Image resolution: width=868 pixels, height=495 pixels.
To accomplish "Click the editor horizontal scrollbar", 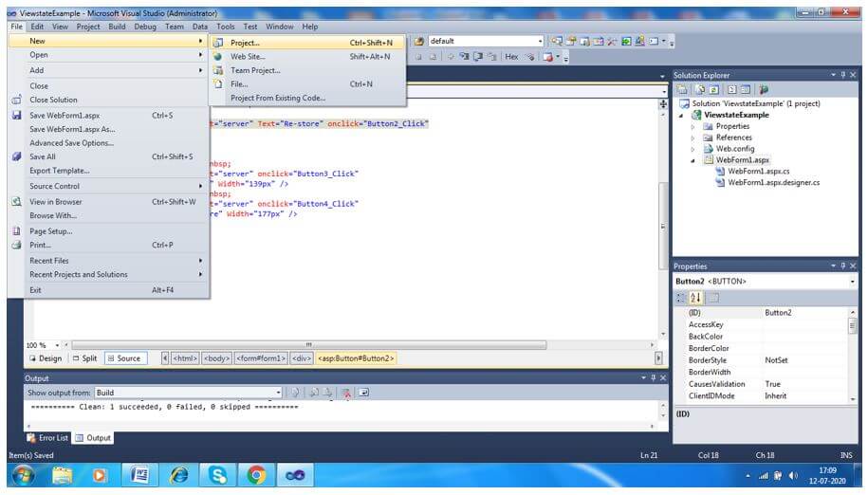I will coord(308,344).
